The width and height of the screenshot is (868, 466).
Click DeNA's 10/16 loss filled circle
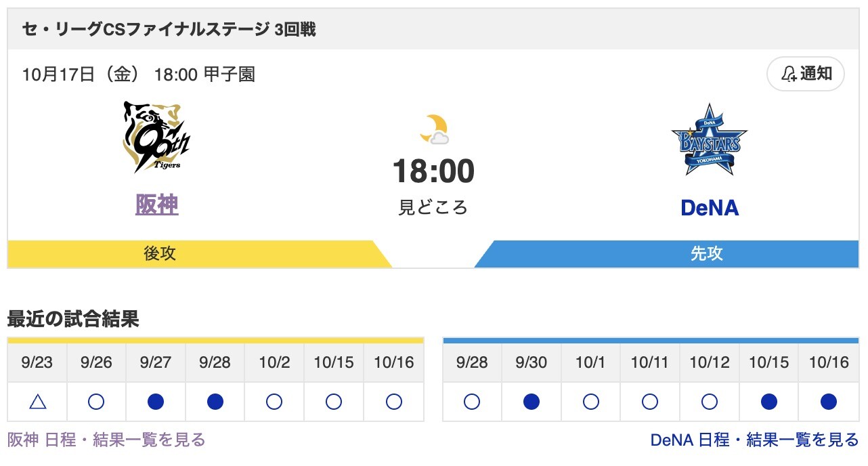[x=828, y=402]
